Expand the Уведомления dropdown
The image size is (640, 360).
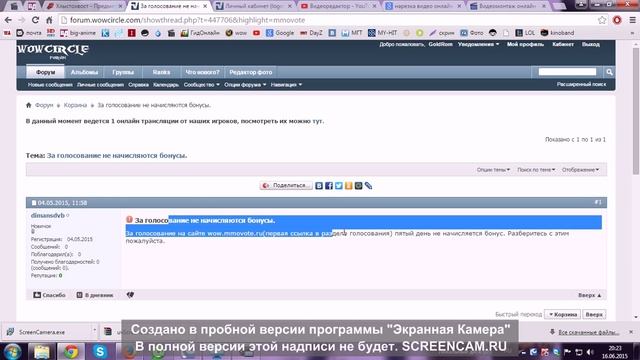coord(478,44)
